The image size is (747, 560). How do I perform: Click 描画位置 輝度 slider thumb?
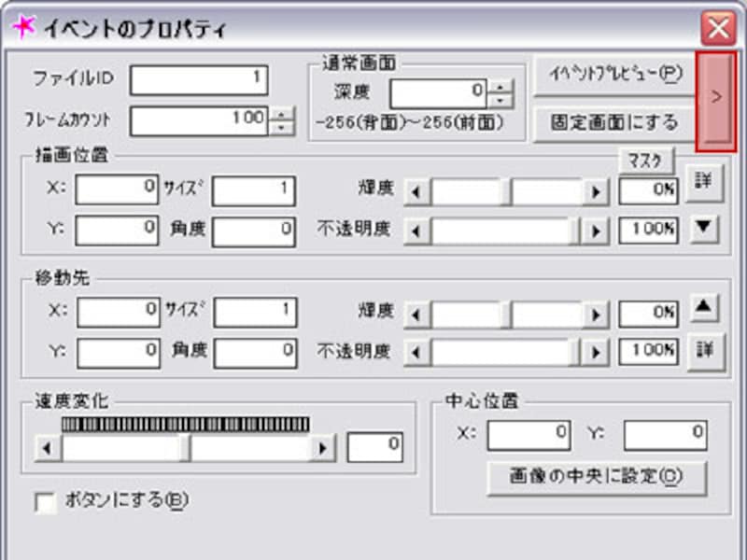click(x=506, y=192)
